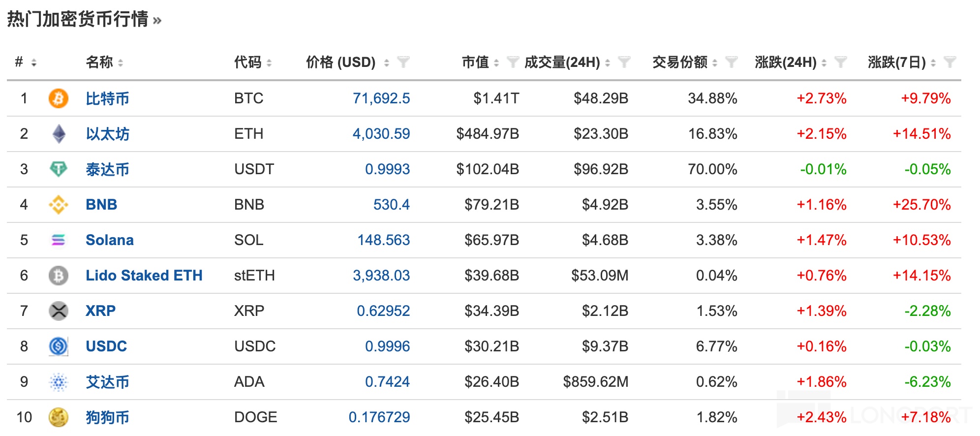980x436 pixels.
Task: Click the XRP black logo icon
Action: [x=59, y=311]
